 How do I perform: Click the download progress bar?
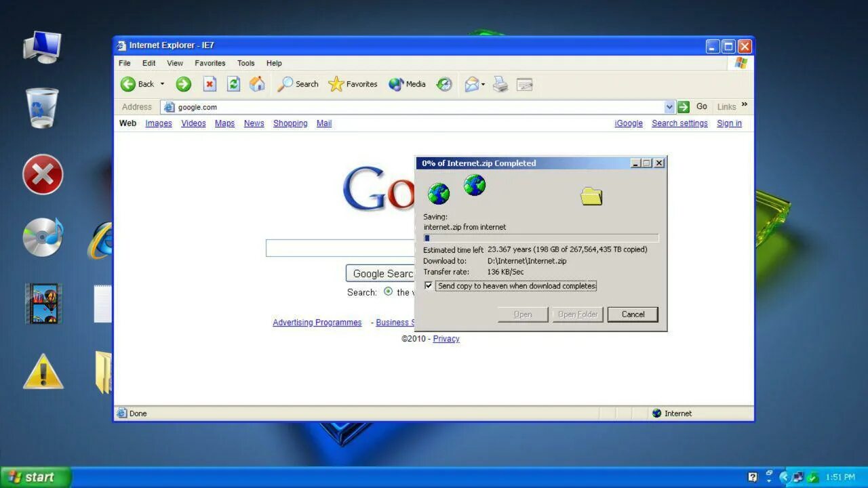click(540, 238)
